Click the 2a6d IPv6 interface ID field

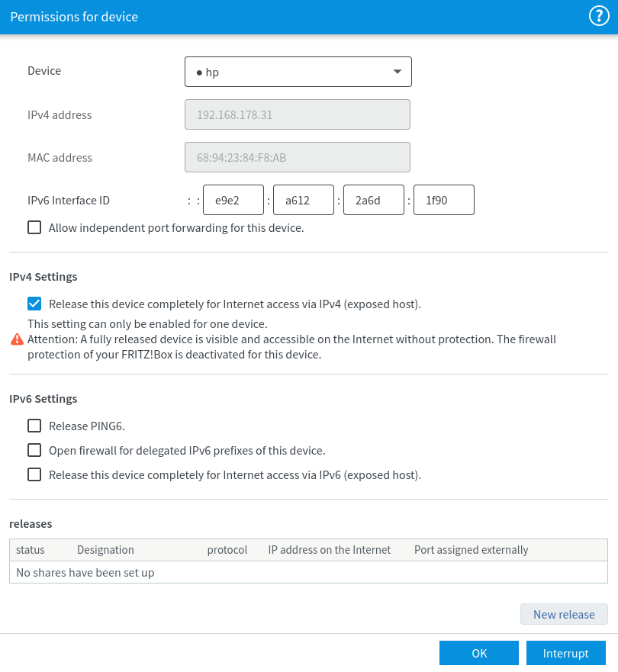tap(374, 201)
